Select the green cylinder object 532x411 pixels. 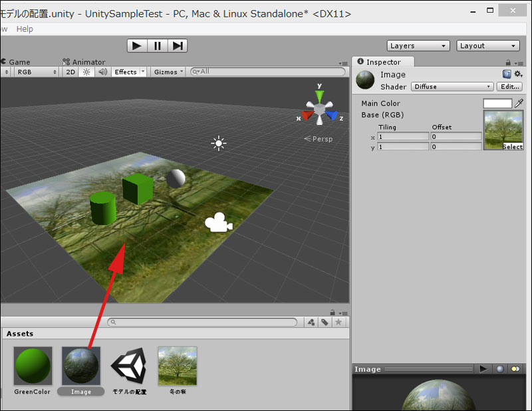[x=103, y=208]
